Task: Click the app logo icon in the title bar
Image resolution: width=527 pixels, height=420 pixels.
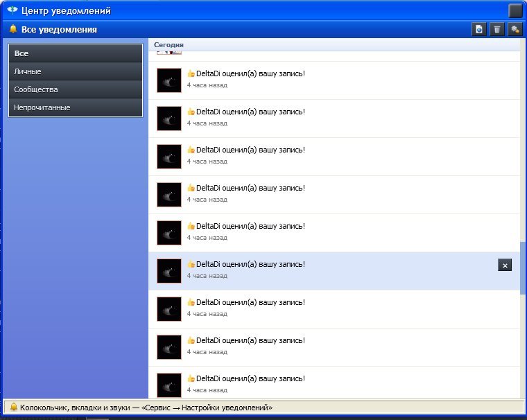Action: pos(12,10)
